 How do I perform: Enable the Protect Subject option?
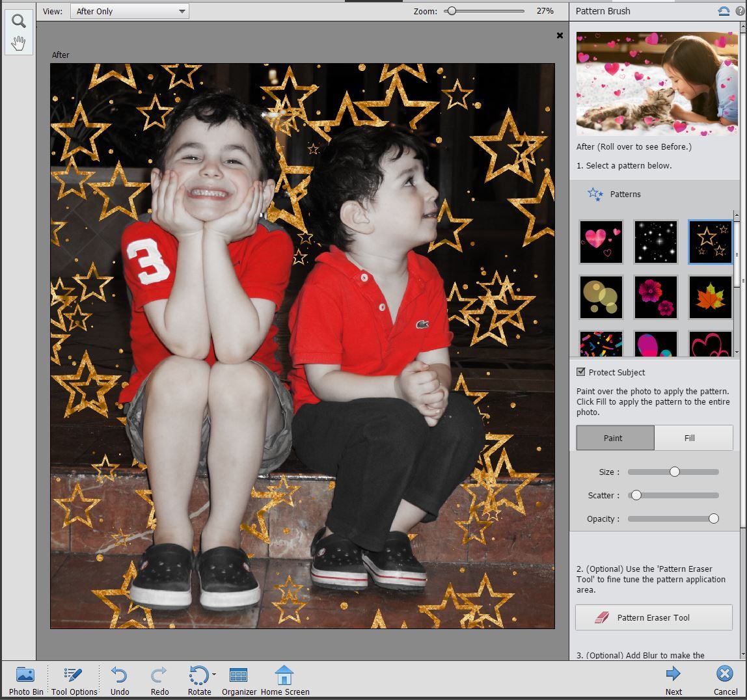tap(580, 372)
